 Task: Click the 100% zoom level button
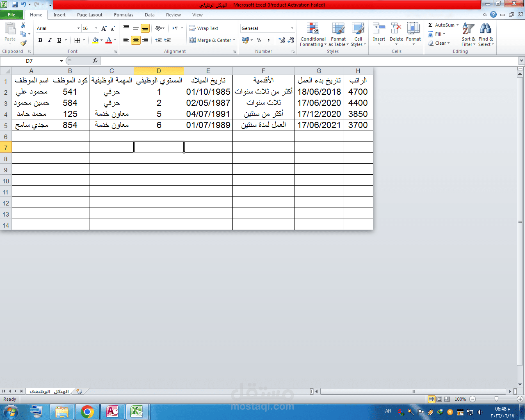coord(460,399)
